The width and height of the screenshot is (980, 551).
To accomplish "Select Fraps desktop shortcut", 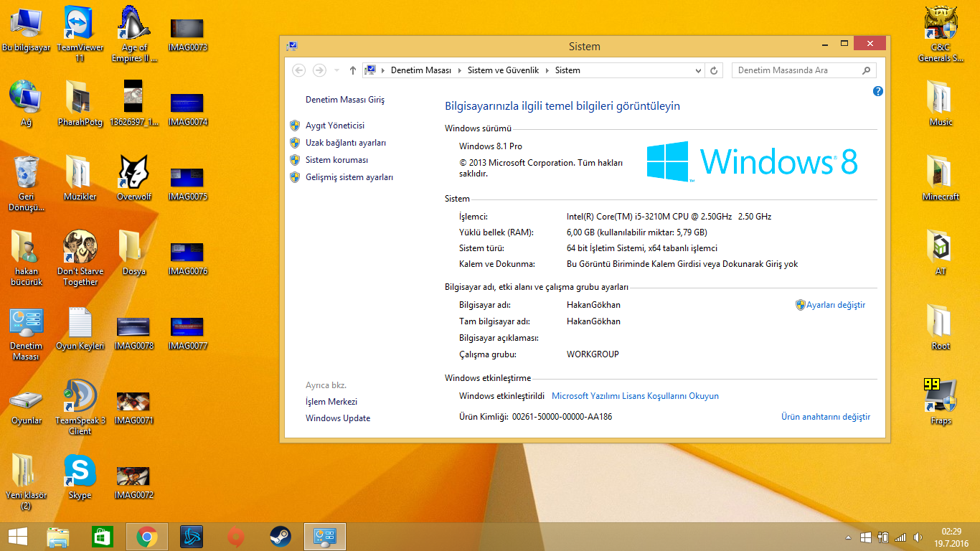I will click(941, 402).
